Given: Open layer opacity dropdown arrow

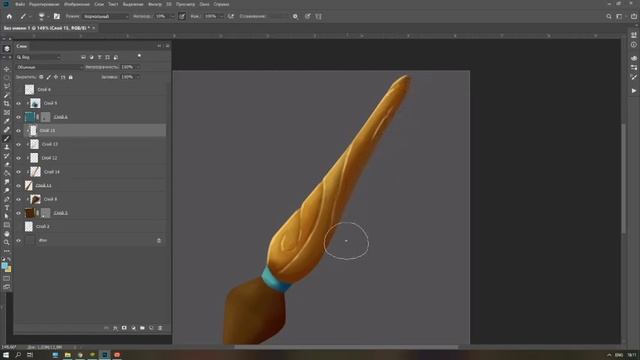Looking at the screenshot, I should pos(137,67).
